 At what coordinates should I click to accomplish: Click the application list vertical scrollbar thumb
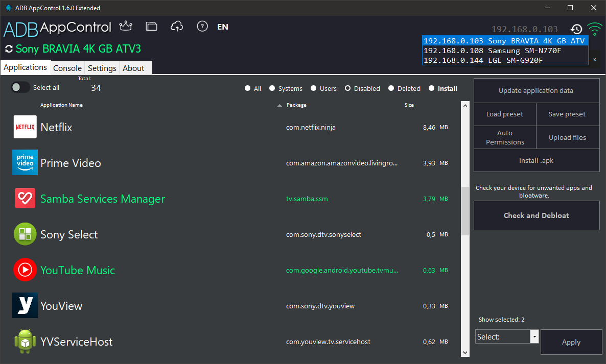pos(465,210)
